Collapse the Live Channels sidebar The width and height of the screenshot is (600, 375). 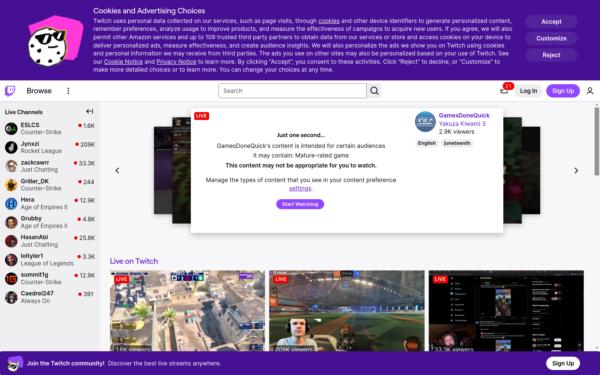(x=90, y=111)
